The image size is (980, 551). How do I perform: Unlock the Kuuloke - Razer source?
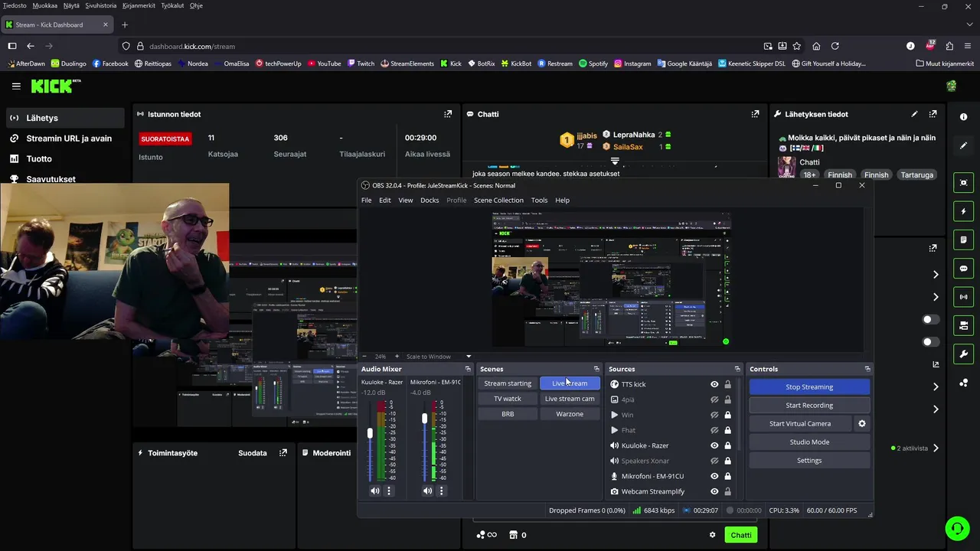727,445
